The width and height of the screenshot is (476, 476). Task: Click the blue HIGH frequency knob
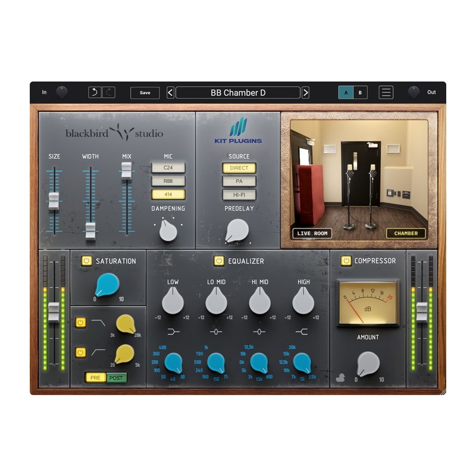click(302, 363)
